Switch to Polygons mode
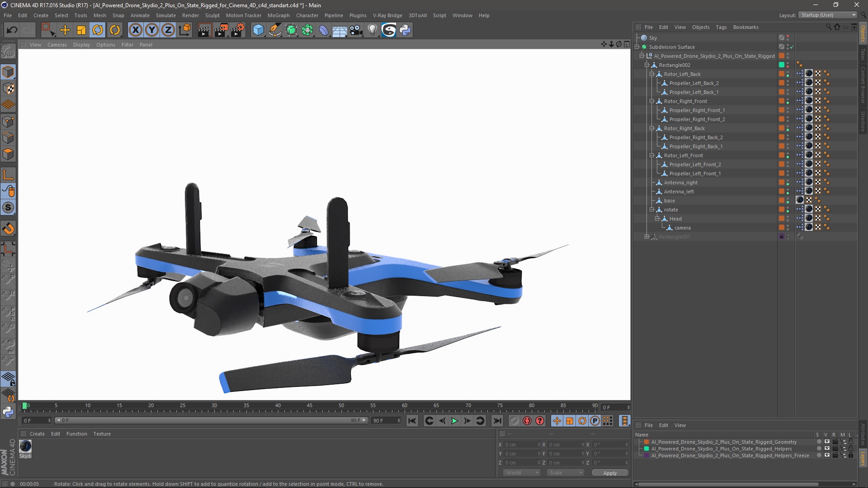 click(8, 154)
